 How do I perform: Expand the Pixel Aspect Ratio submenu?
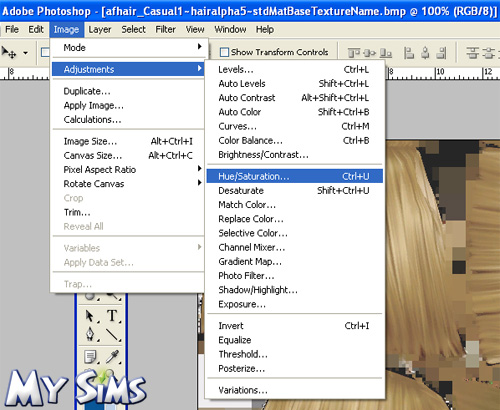pos(128,170)
